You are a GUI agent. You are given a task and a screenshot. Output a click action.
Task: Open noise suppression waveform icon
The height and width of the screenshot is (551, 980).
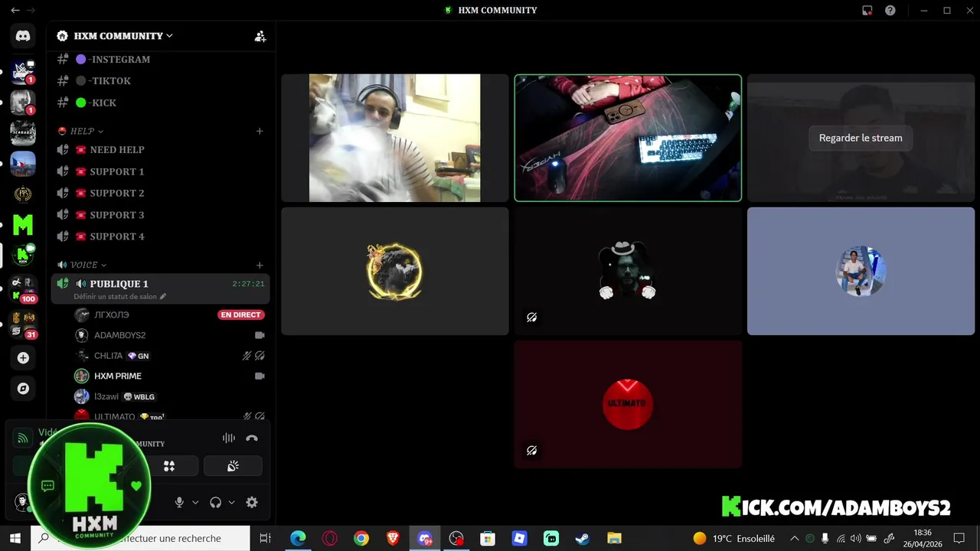coord(229,439)
